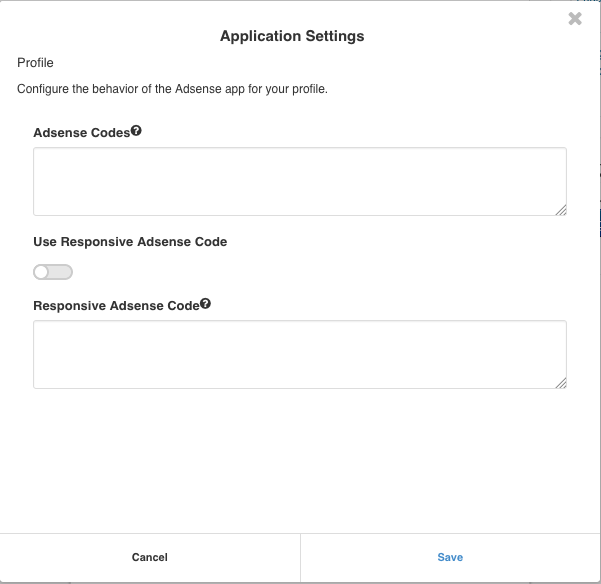The image size is (601, 584).
Task: Grab the Adsense Codes textarea resize handle
Action: [x=560, y=209]
